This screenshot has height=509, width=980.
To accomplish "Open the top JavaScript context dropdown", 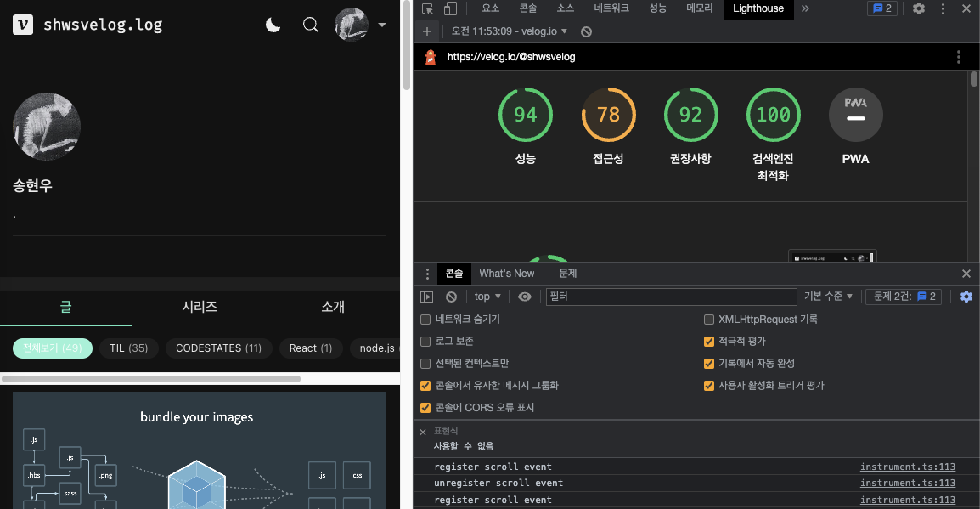I will coord(487,297).
